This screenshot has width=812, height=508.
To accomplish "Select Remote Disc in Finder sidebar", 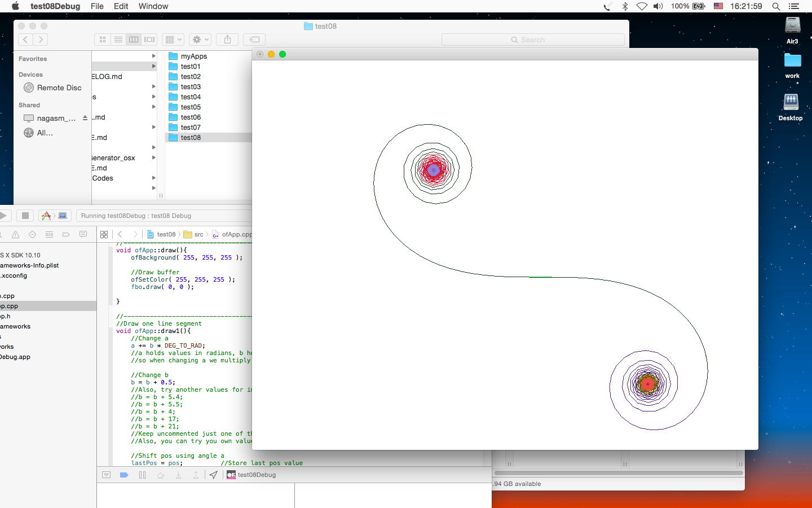I will tap(59, 87).
